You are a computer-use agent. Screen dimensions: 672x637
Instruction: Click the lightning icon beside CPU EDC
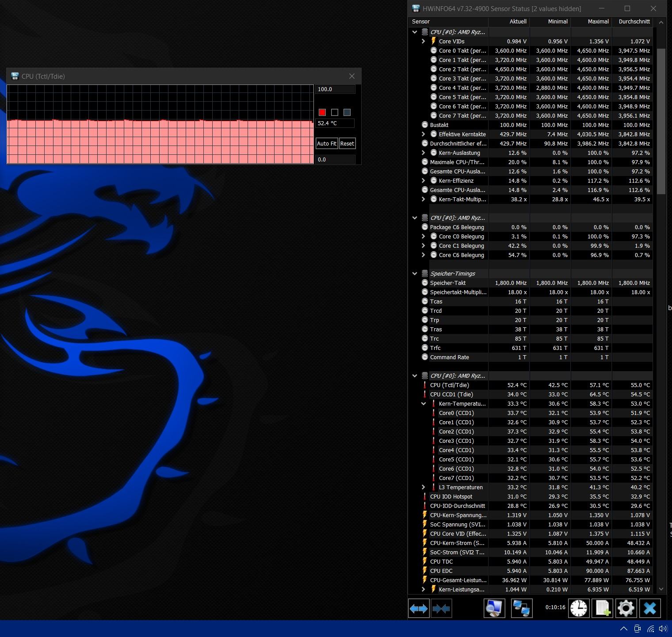click(x=425, y=571)
